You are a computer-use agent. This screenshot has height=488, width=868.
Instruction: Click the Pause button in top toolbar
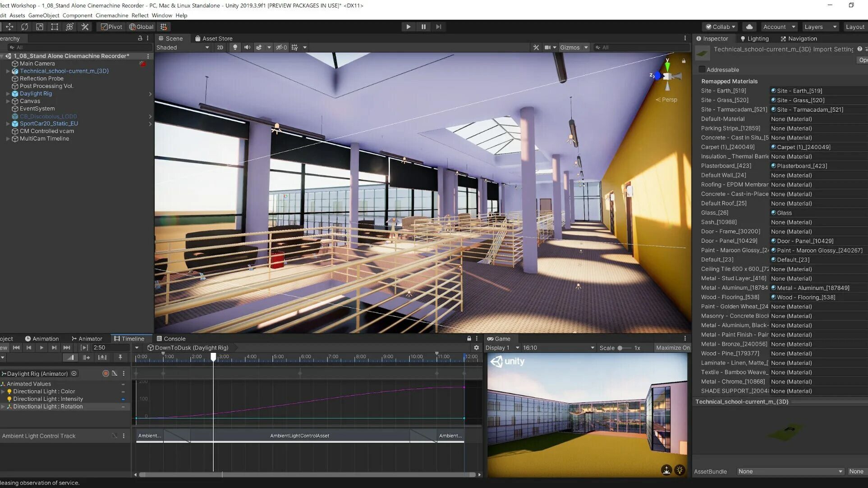click(423, 27)
